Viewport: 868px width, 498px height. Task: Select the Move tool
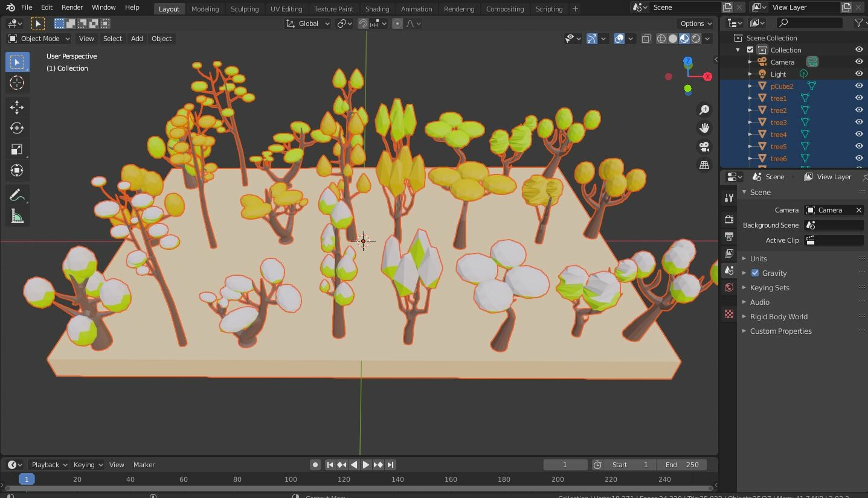tap(17, 107)
